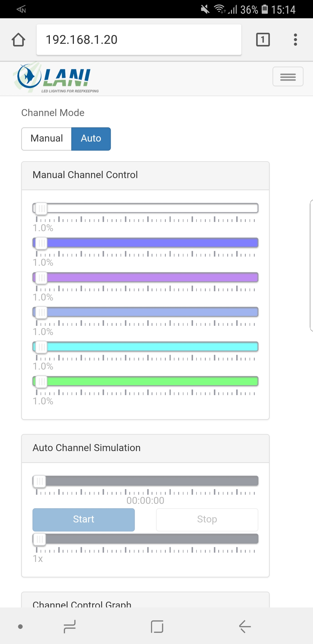
Task: Switch channel mode to Manual
Action: 47,139
